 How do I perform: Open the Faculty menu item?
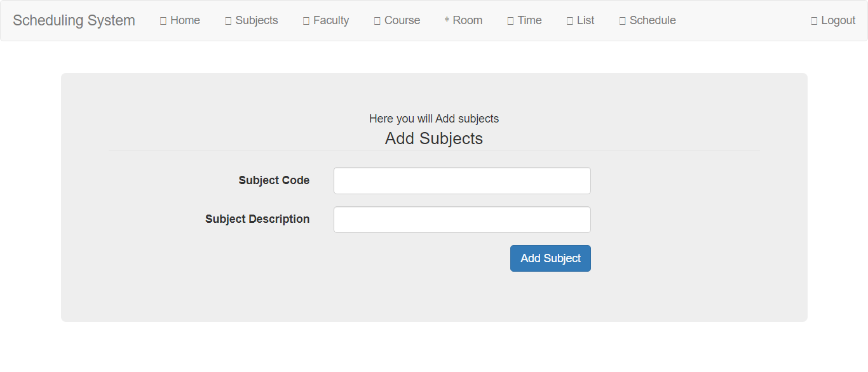point(326,20)
